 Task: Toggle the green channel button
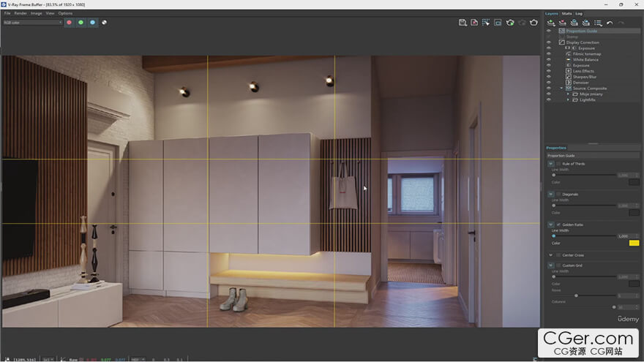[80, 23]
